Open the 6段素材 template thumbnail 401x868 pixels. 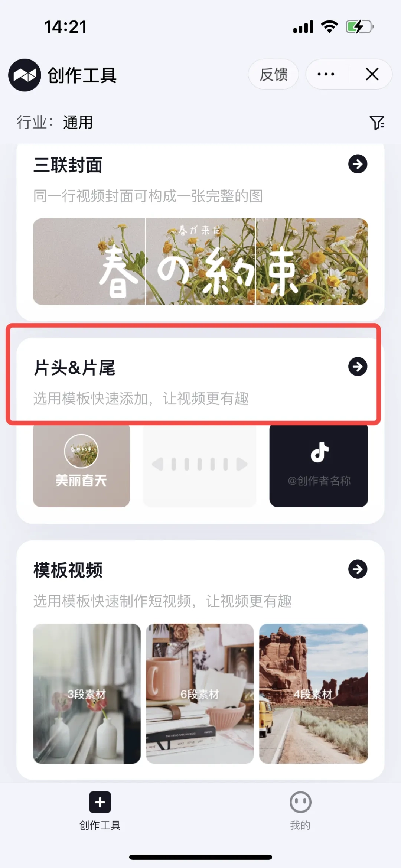(200, 693)
